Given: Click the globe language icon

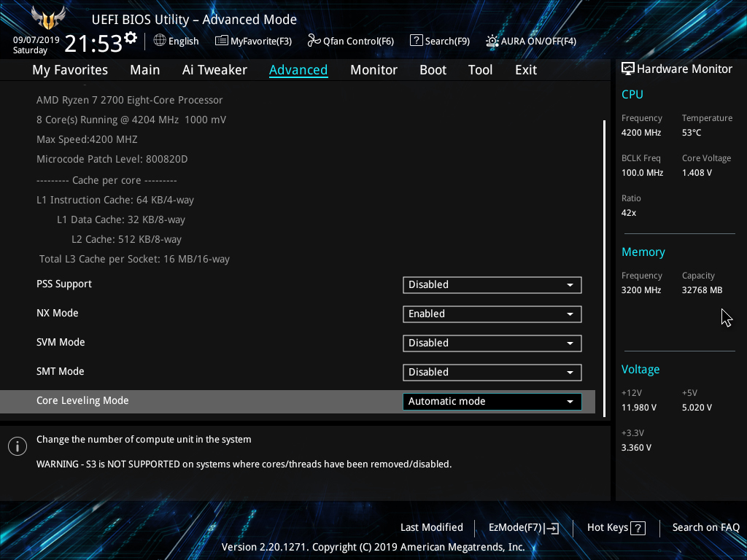Looking at the screenshot, I should [x=160, y=41].
